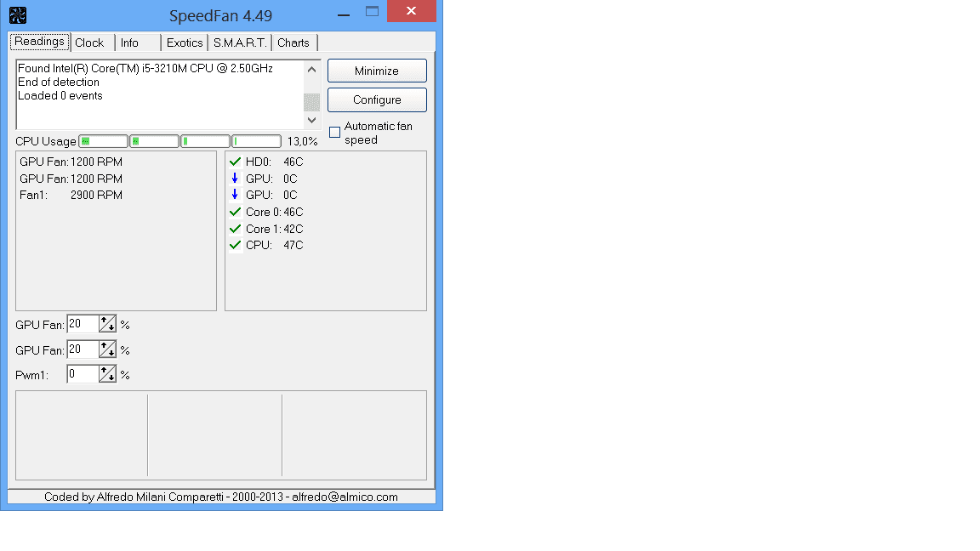Screen dimensions: 980x551
Task: Click the second GPU Fan percentage spinner arrows
Action: coord(107,349)
